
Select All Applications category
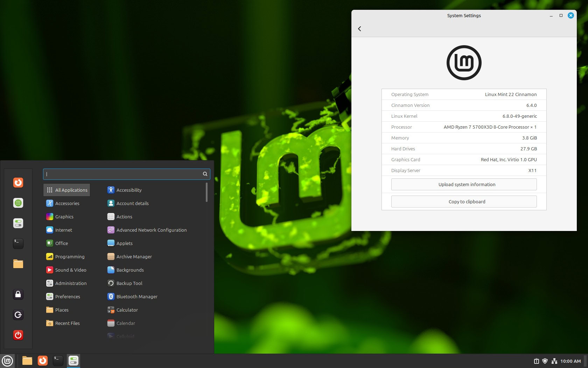click(67, 190)
